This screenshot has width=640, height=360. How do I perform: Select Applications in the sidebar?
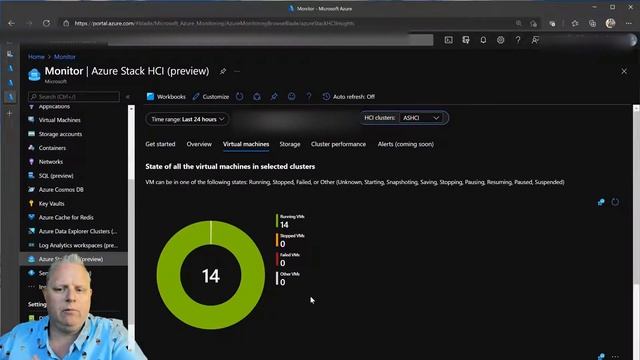coord(54,107)
